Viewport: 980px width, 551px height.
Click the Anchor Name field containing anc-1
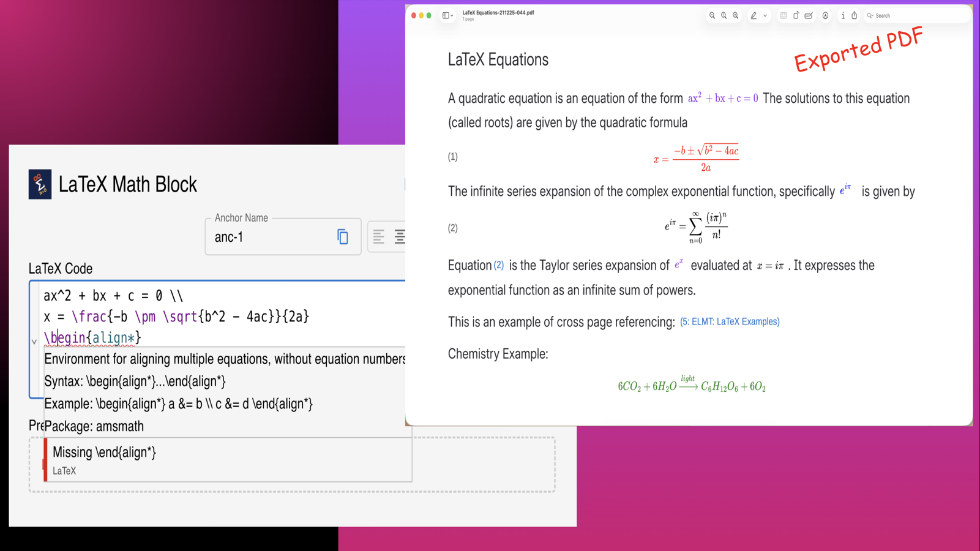point(283,236)
